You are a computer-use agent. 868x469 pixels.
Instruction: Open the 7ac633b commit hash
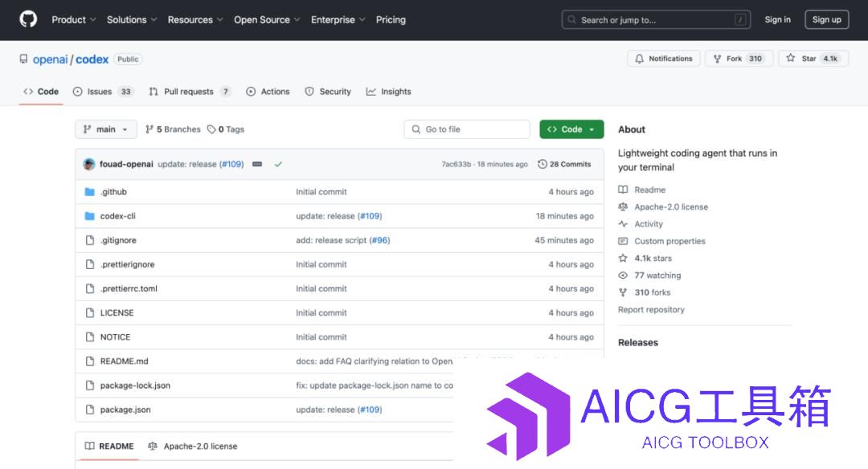pyautogui.click(x=457, y=165)
